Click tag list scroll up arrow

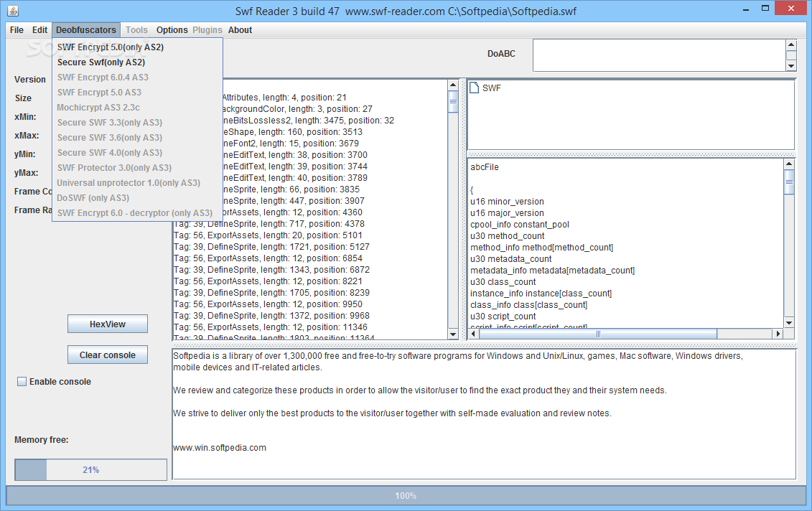point(453,85)
